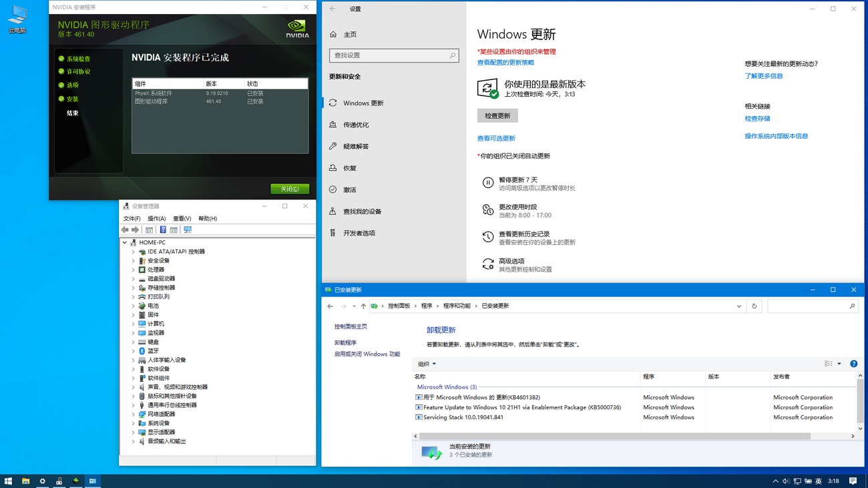Open 查看(V) menu in Device Manager
This screenshot has width=868, height=488.
coord(182,218)
